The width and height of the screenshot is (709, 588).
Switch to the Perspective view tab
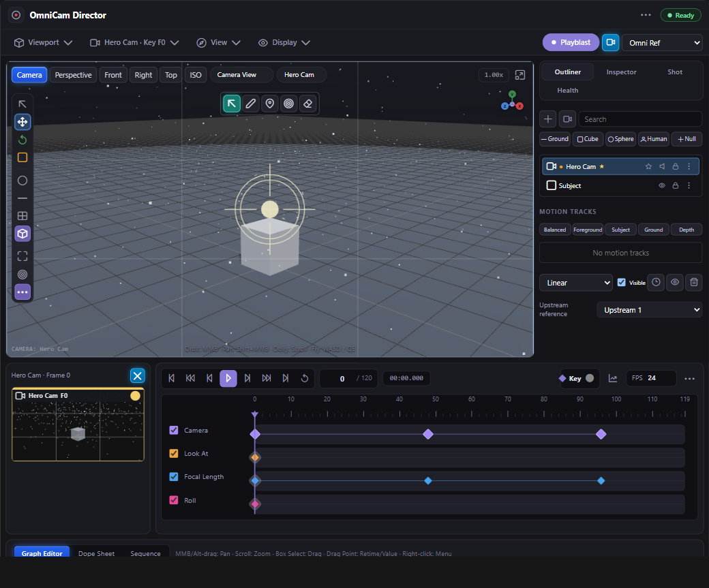pyautogui.click(x=73, y=75)
